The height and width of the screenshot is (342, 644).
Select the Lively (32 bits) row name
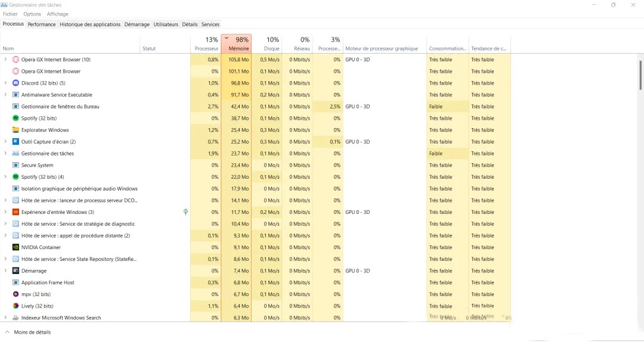38,306
